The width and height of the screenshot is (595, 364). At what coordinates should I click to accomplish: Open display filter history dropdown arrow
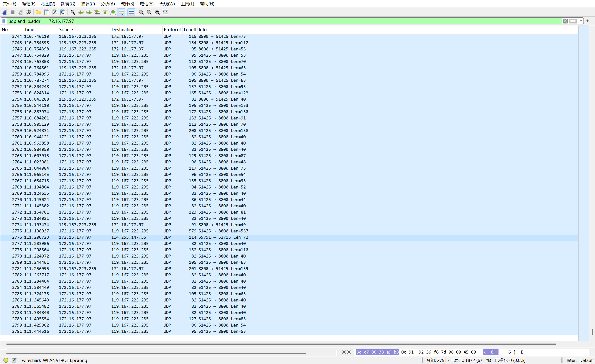(581, 21)
